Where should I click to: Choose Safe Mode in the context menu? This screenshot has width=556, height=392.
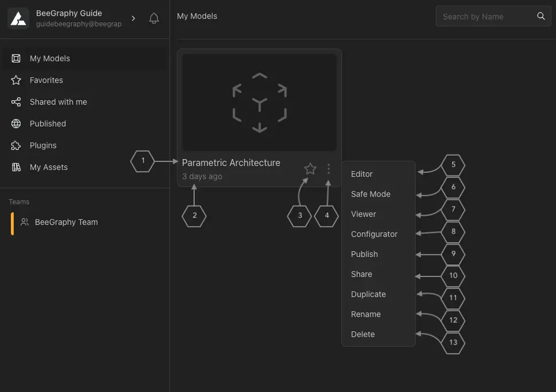[370, 194]
